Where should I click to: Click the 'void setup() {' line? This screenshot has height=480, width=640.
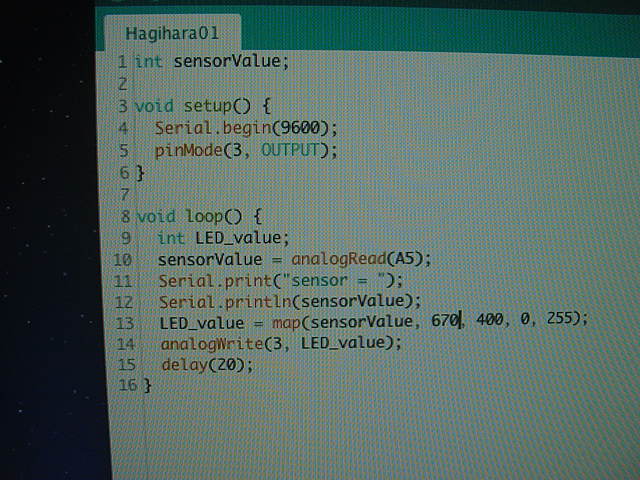pos(202,106)
